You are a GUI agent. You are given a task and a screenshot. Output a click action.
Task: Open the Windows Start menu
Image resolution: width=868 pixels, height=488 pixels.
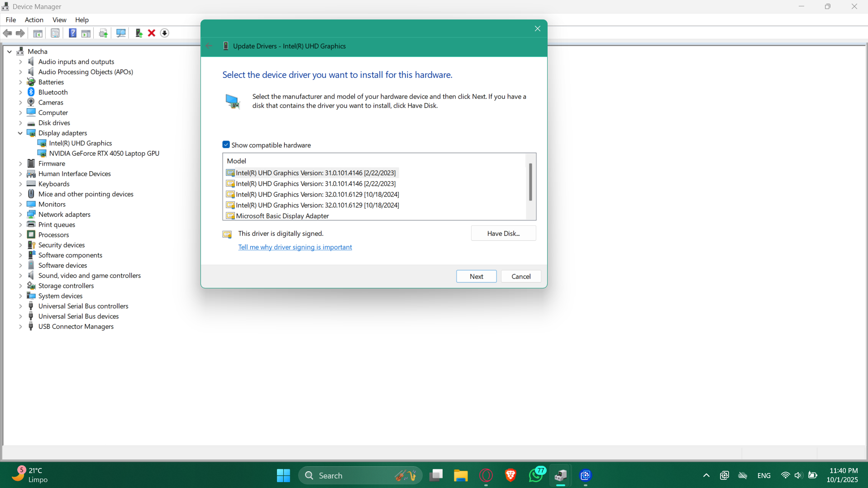click(x=283, y=475)
